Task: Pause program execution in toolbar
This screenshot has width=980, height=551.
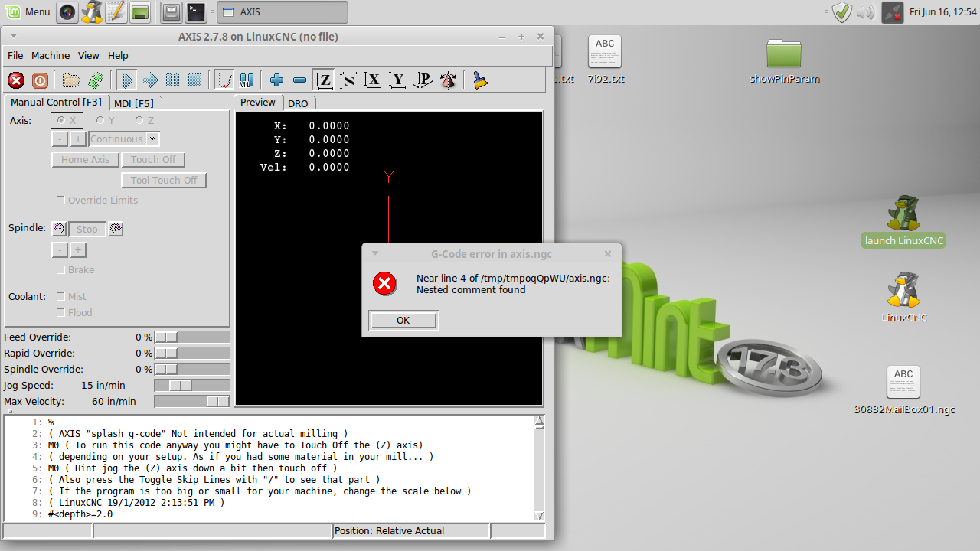Action: (172, 80)
